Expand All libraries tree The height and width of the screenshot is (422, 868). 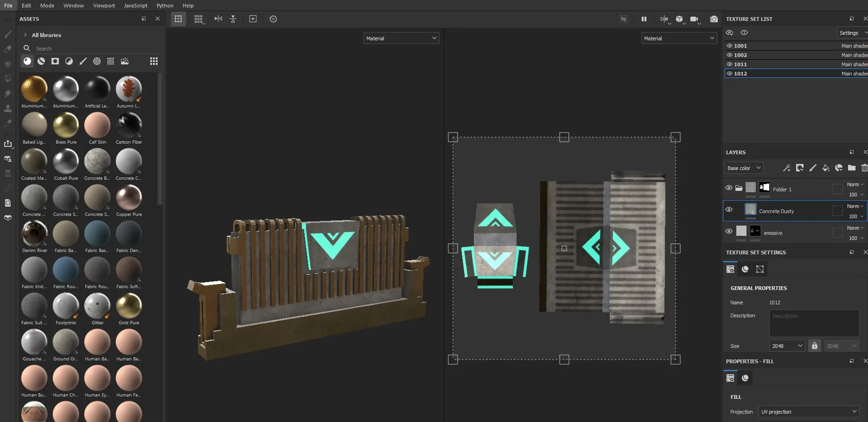(25, 35)
